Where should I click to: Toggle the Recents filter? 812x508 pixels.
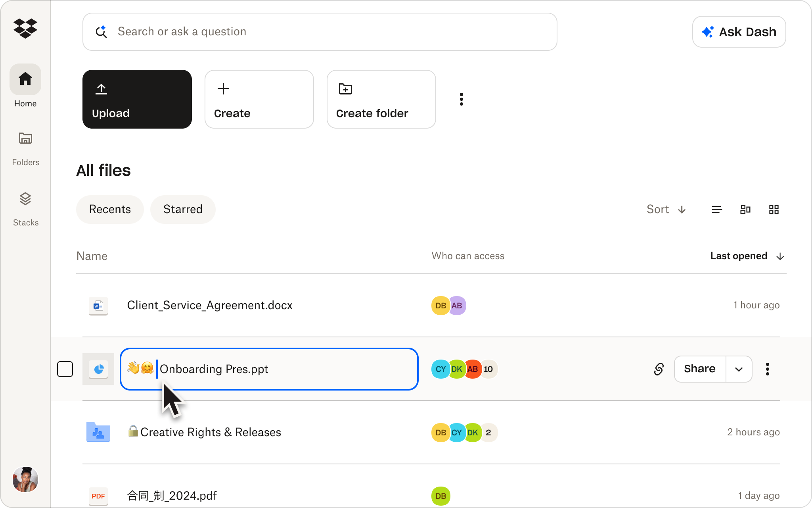point(110,209)
